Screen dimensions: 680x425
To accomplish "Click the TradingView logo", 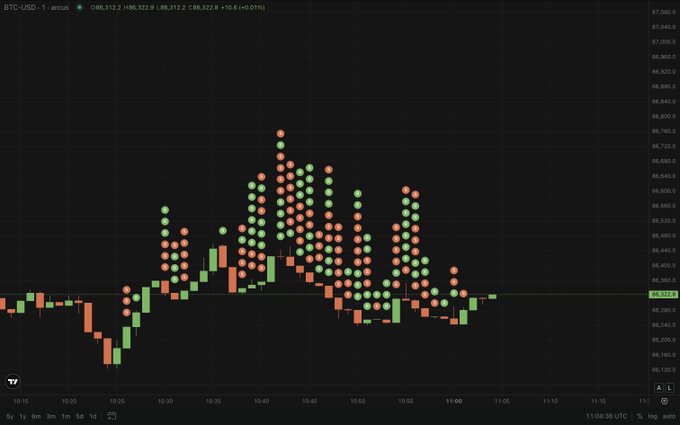I will pyautogui.click(x=13, y=382).
